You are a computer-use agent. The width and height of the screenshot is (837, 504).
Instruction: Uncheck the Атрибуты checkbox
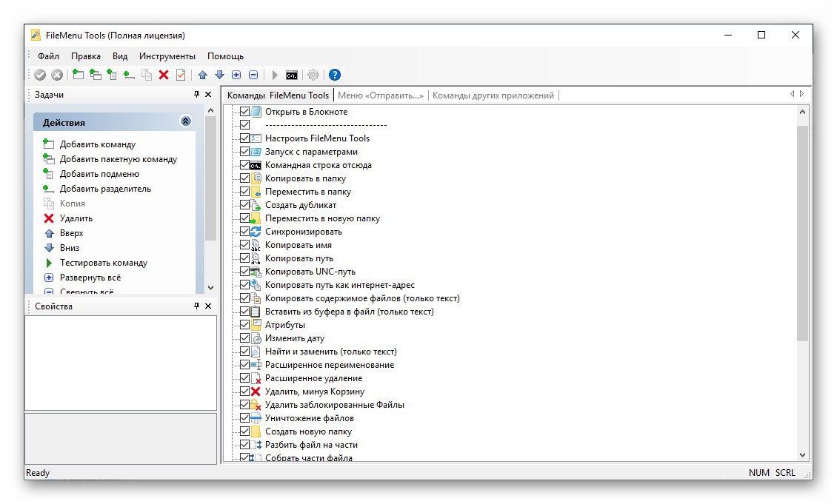(x=244, y=325)
